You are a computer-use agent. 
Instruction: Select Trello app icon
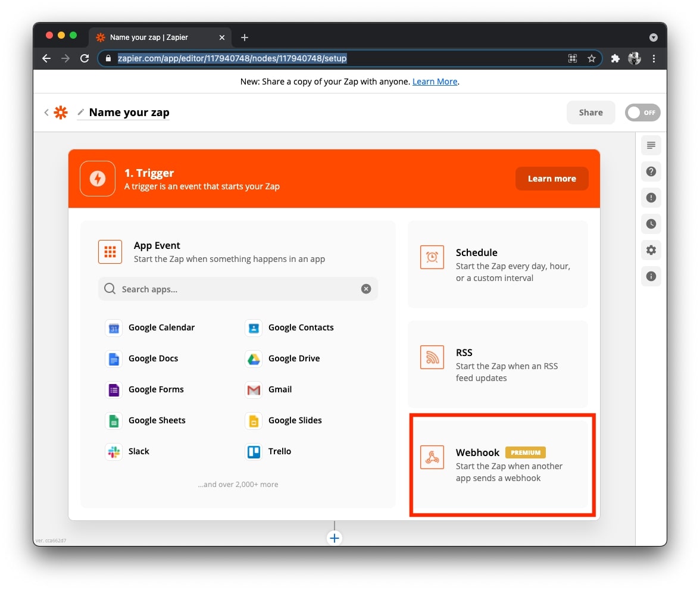[254, 451]
